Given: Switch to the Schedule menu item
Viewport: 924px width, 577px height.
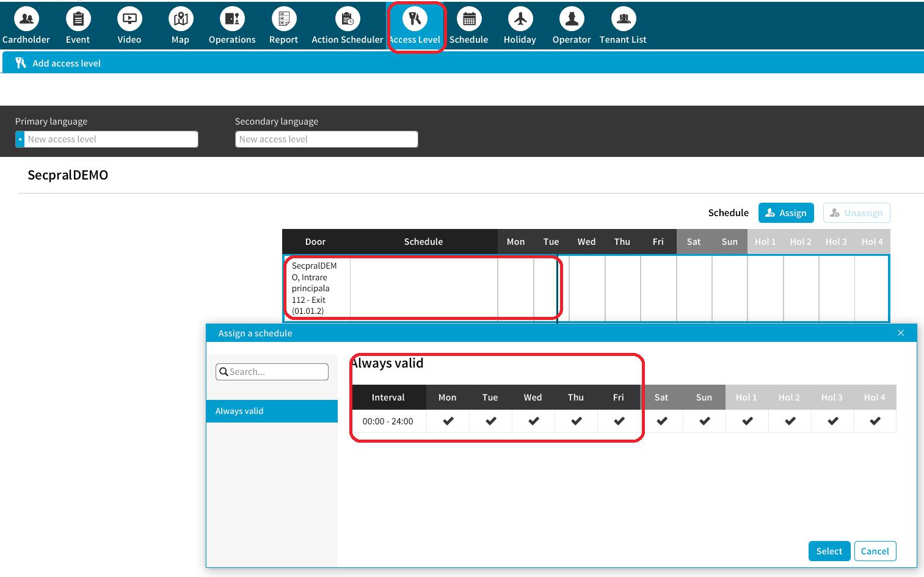Looking at the screenshot, I should pos(468,26).
